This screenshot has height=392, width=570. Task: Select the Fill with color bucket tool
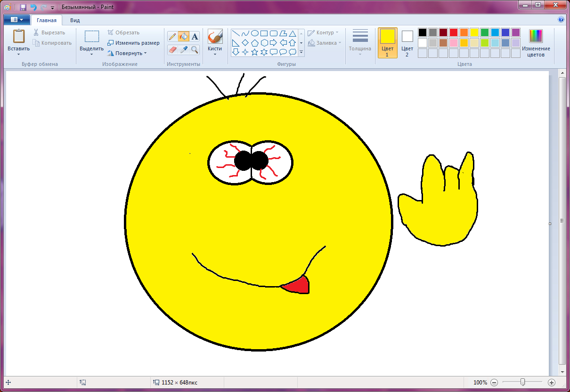[184, 36]
